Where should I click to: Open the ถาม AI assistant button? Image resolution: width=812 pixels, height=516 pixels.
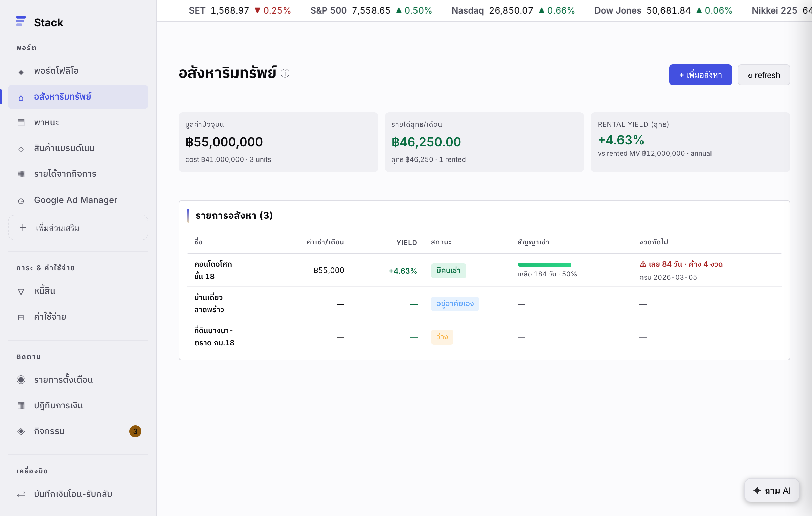[772, 490]
